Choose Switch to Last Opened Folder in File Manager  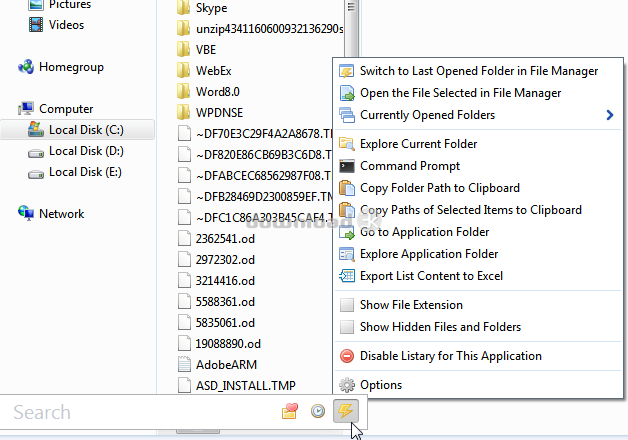pos(478,71)
